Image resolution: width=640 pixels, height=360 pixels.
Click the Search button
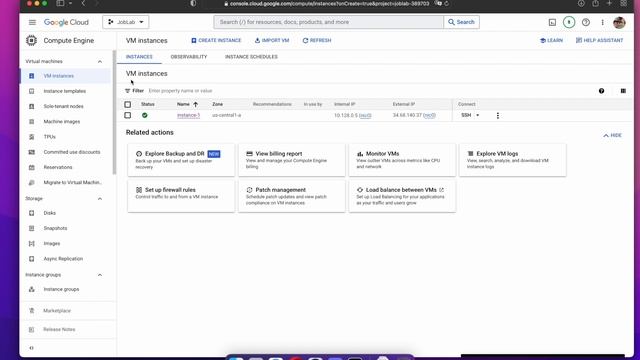click(461, 22)
